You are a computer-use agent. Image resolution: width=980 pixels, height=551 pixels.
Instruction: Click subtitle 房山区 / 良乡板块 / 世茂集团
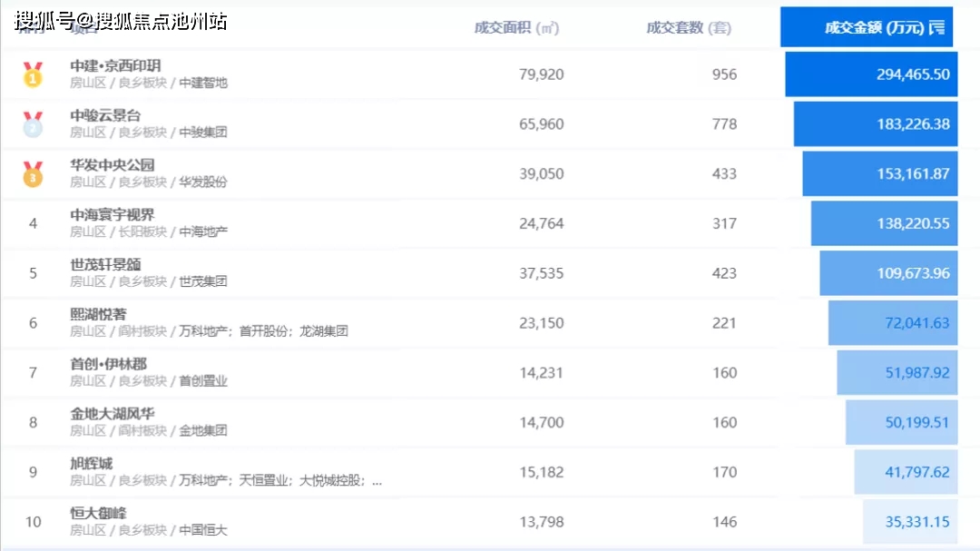coord(149,281)
